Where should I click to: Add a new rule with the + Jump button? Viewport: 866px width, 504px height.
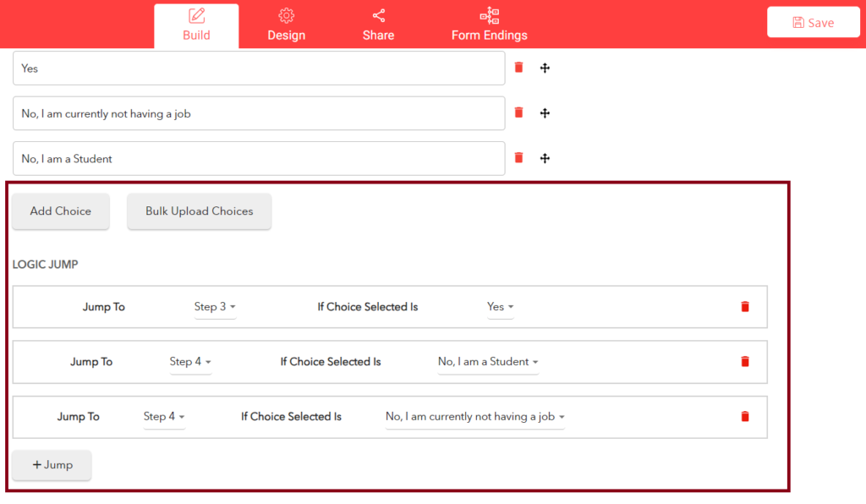click(52, 464)
